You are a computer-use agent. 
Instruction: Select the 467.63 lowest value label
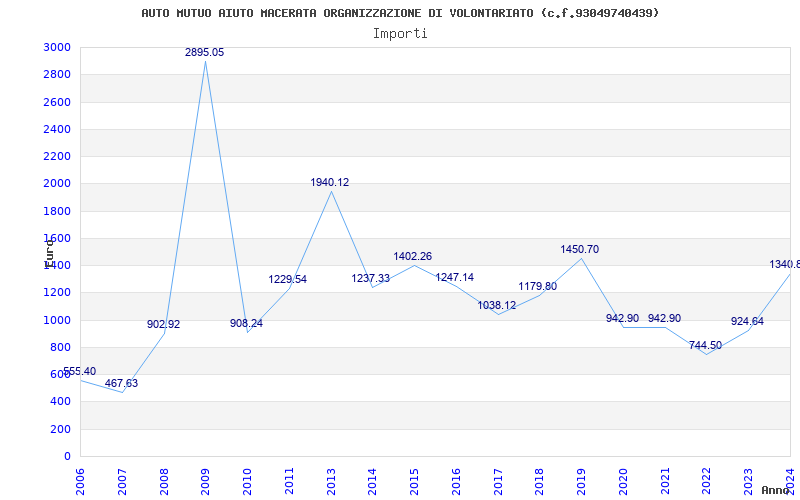121,383
